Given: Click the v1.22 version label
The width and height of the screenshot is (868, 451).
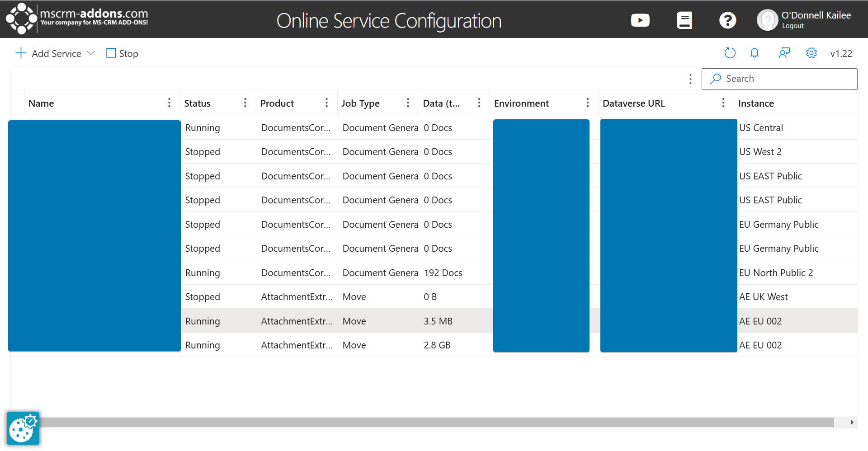Looking at the screenshot, I should click(x=841, y=54).
